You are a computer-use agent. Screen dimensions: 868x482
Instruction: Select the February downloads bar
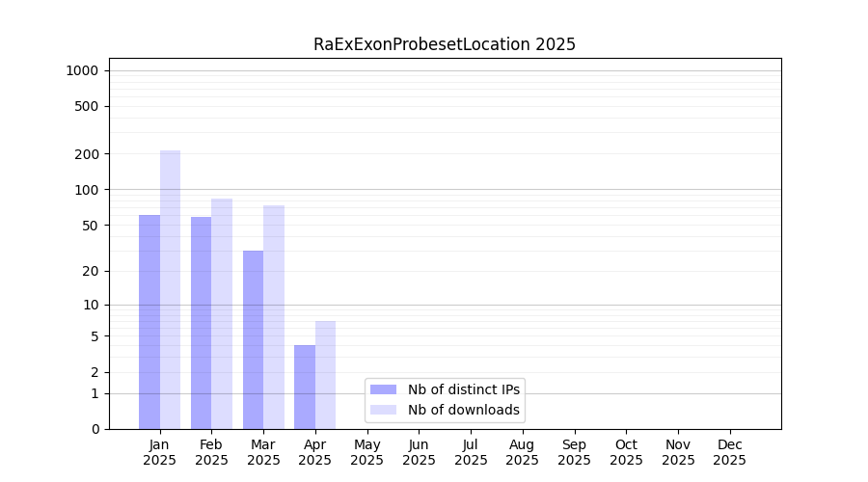(x=222, y=313)
